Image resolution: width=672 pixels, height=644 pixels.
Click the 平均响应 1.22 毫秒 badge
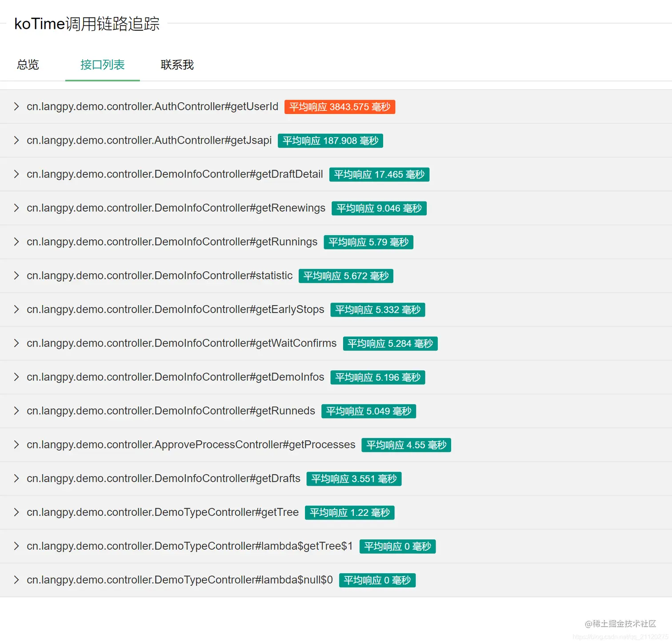pos(349,512)
